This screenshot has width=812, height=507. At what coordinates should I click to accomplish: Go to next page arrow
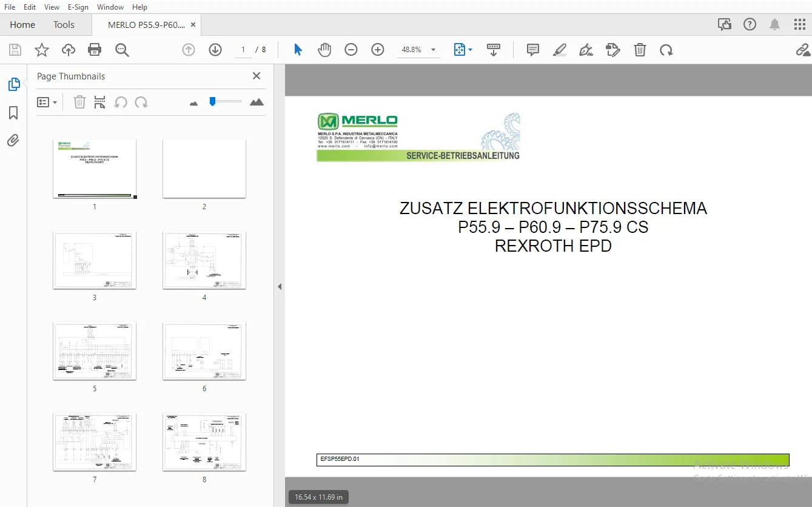click(215, 50)
